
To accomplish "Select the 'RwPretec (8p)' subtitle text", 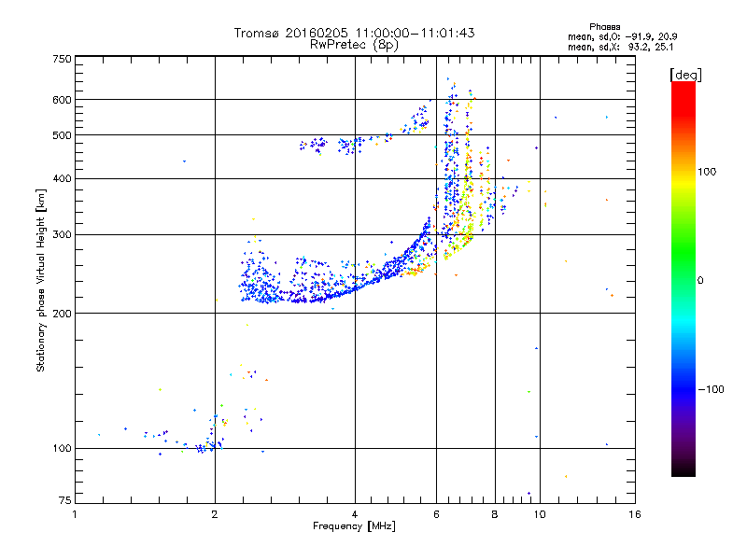I will [x=354, y=45].
